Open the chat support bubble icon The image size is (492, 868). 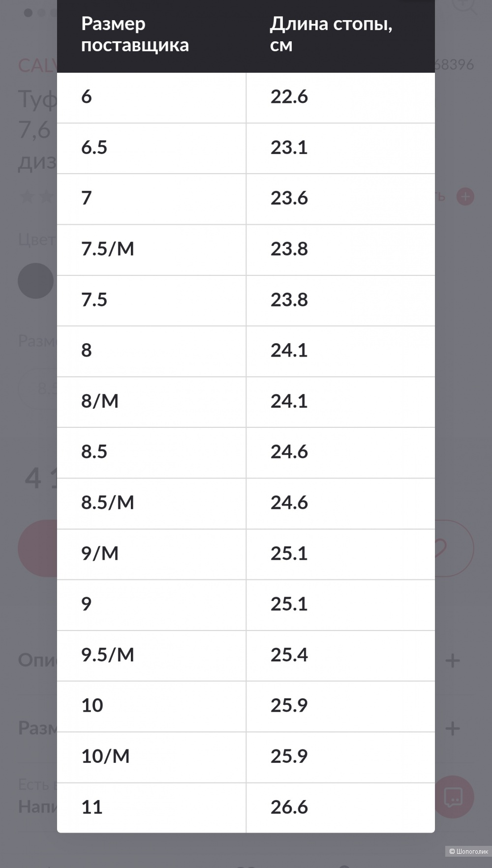pos(454,797)
